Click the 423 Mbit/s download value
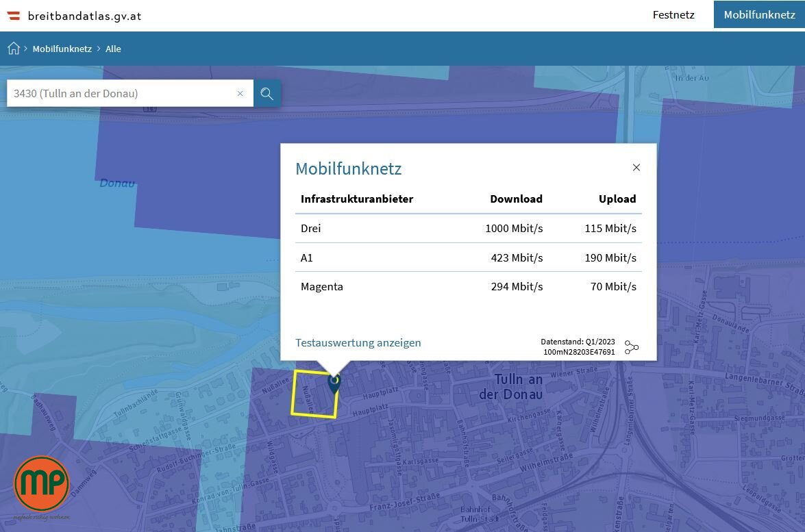The height and width of the screenshot is (532, 805). [x=517, y=257]
